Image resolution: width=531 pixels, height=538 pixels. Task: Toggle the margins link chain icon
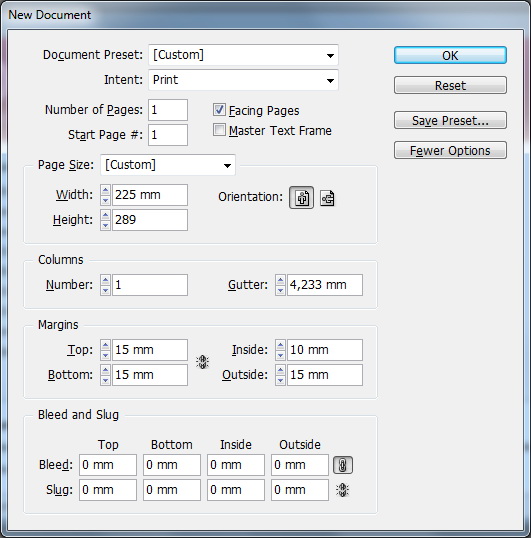click(202, 362)
